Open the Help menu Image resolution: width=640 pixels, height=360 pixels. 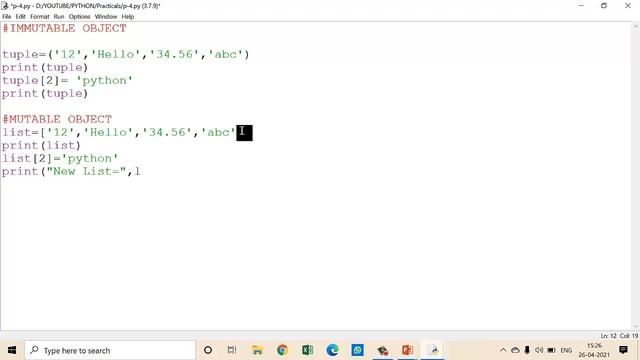[x=127, y=17]
